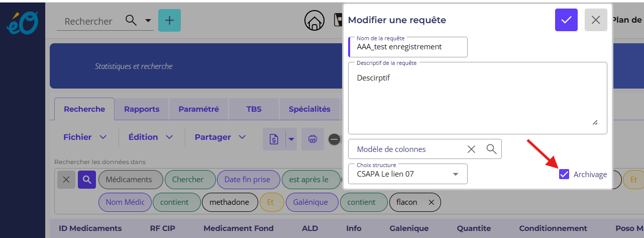The width and height of the screenshot is (644, 238).
Task: Open the Partager menu
Action: click(x=220, y=137)
